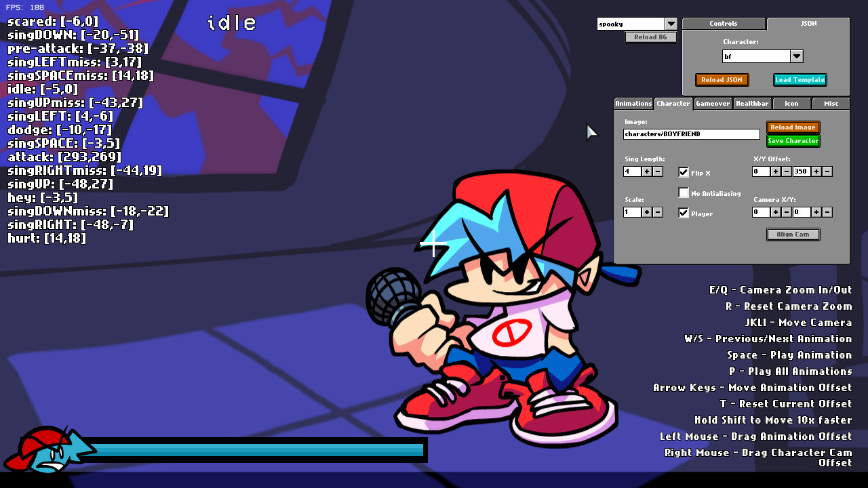868x488 pixels.
Task: Decrease Y Offset (350) with minus button
Action: (x=827, y=171)
